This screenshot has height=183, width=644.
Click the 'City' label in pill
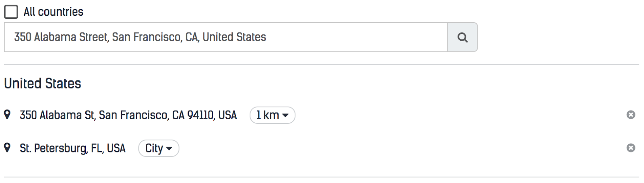(154, 148)
